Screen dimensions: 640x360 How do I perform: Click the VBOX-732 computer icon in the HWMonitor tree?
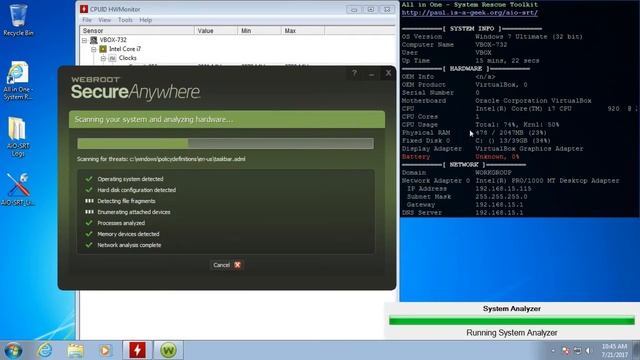94,40
